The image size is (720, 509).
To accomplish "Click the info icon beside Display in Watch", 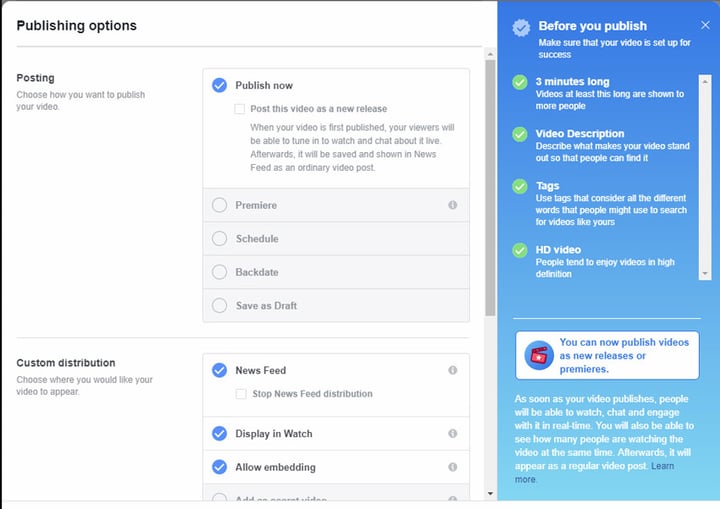I will (x=452, y=434).
